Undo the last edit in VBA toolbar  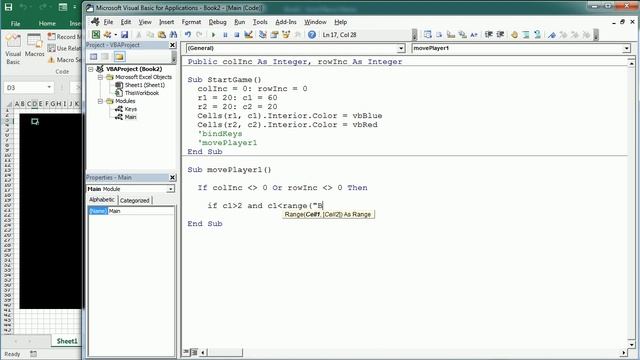pos(188,35)
